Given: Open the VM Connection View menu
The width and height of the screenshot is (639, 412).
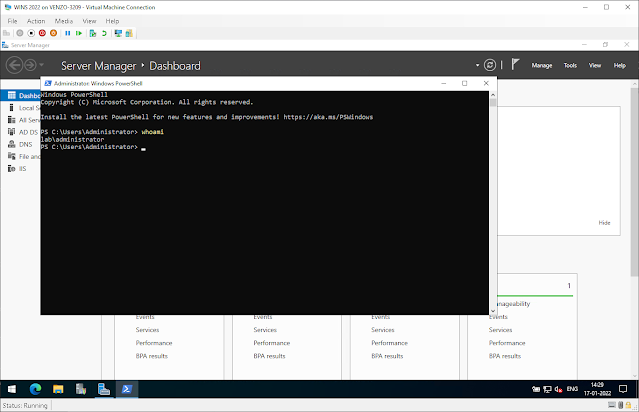Looking at the screenshot, I should tap(89, 21).
